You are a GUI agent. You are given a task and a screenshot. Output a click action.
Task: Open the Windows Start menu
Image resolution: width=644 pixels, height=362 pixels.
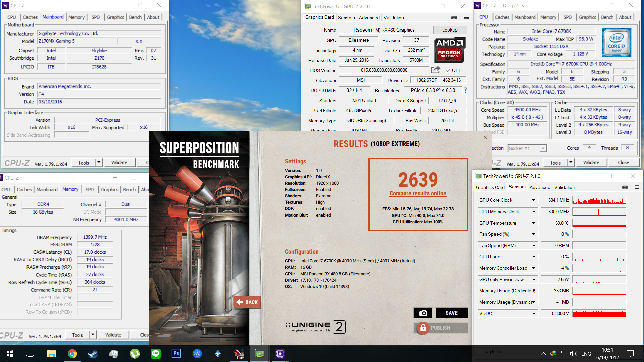(x=10, y=353)
